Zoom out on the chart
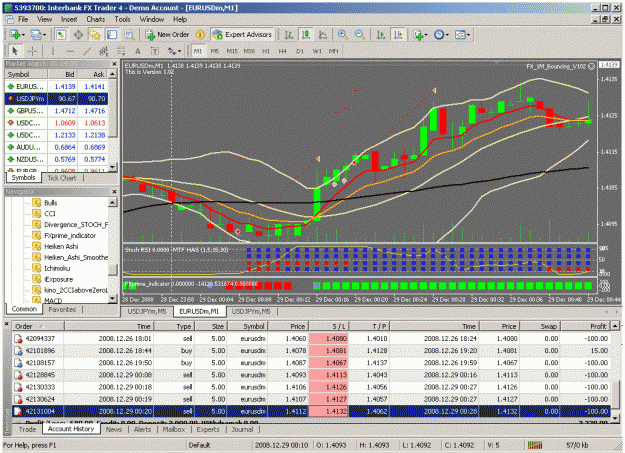This screenshot has height=453, width=625. [360, 35]
